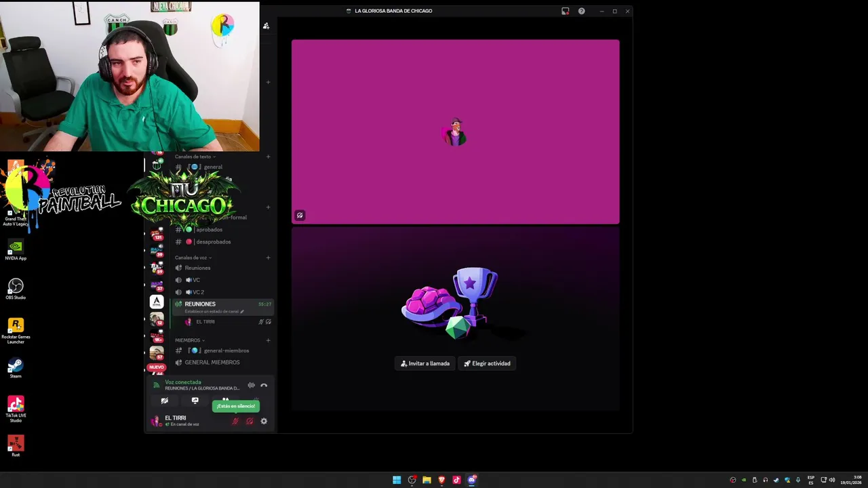Image resolution: width=868 pixels, height=488 pixels.
Task: Create channel with plus beside Canales de voz
Action: click(x=268, y=258)
